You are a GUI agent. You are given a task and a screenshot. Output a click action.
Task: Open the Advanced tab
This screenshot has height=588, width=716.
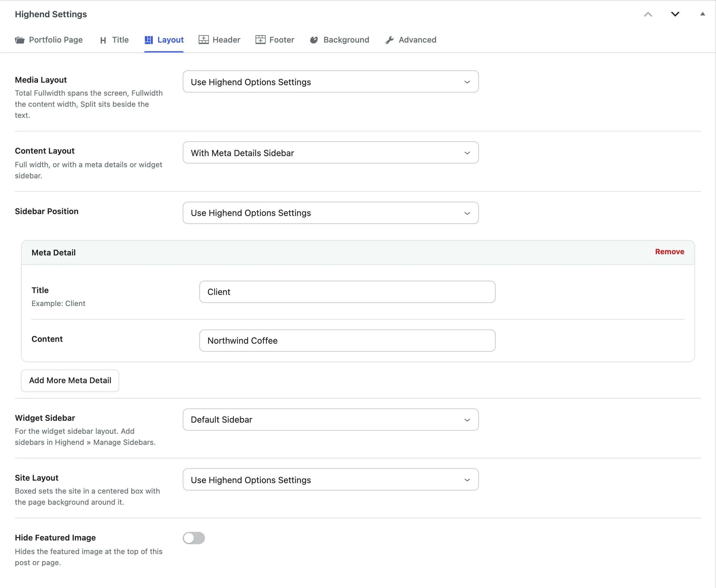411,40
